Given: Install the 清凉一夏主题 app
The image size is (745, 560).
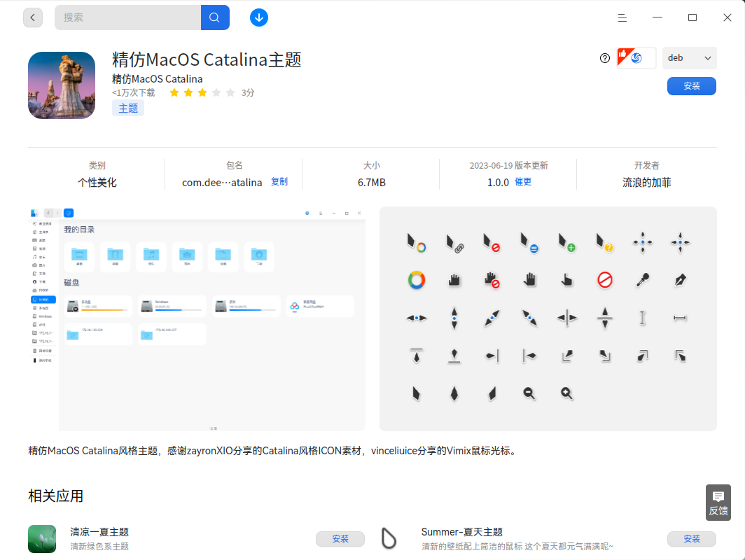Looking at the screenshot, I should pos(340,538).
